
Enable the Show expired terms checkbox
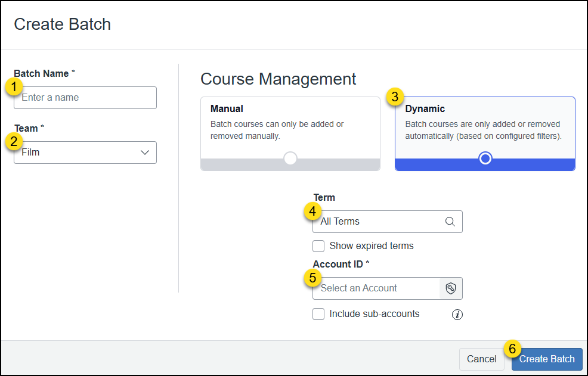point(318,246)
